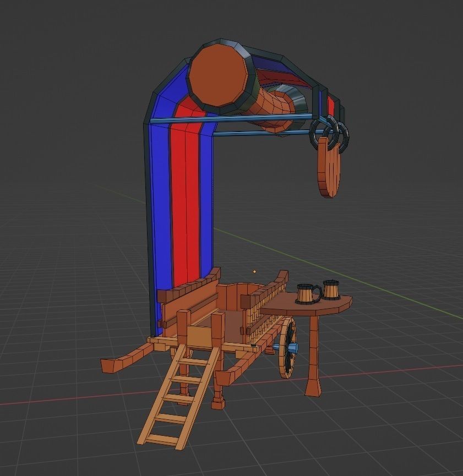Click the orange origin point dot

tap(254, 272)
